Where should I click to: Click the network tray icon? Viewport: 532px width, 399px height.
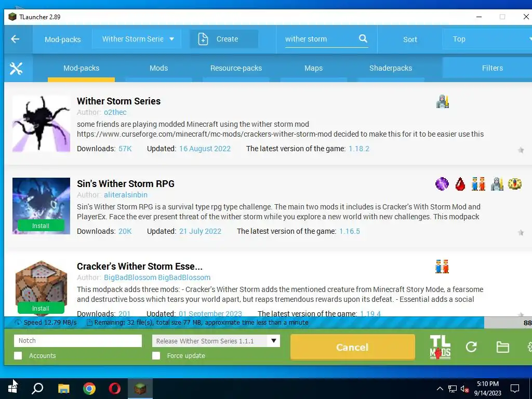[x=453, y=389]
